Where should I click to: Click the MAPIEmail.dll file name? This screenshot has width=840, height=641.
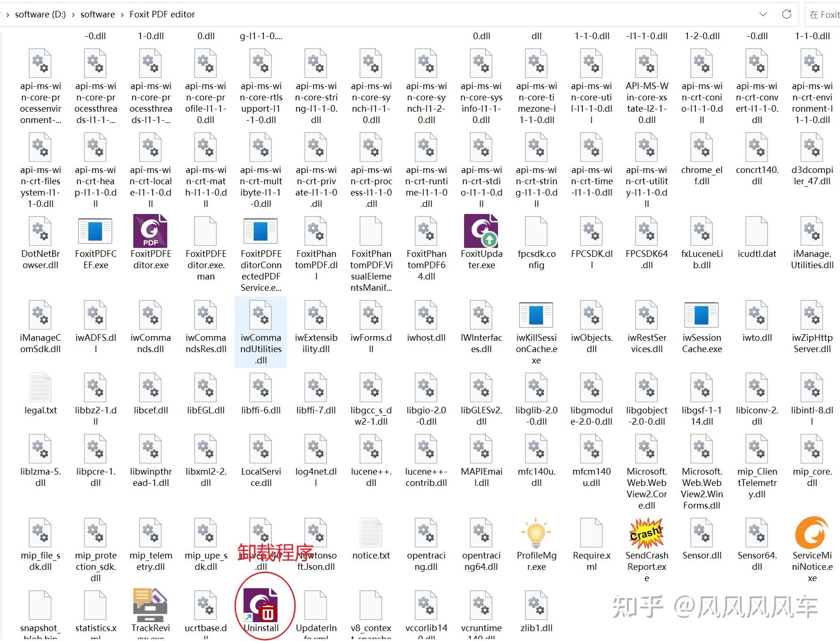(x=481, y=477)
